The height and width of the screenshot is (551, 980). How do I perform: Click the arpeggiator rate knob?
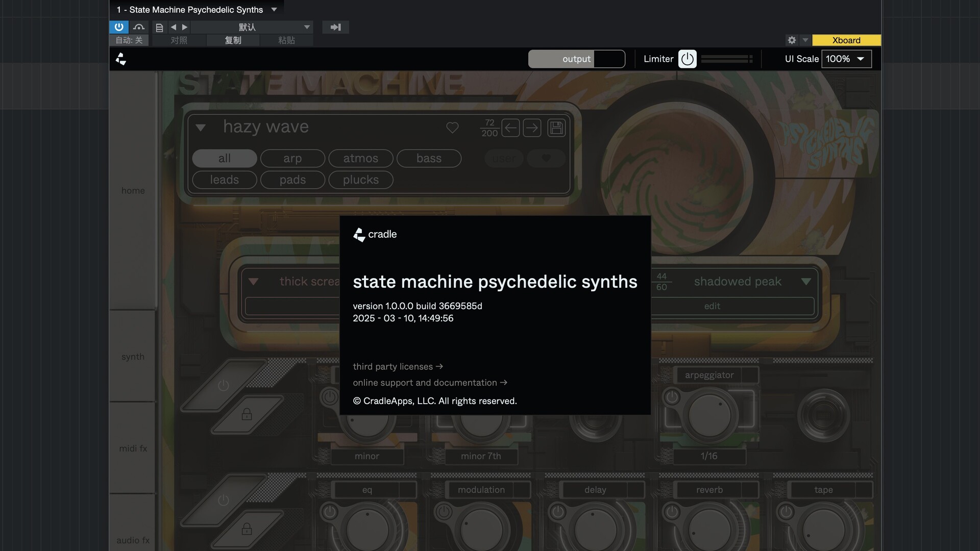coord(709,416)
